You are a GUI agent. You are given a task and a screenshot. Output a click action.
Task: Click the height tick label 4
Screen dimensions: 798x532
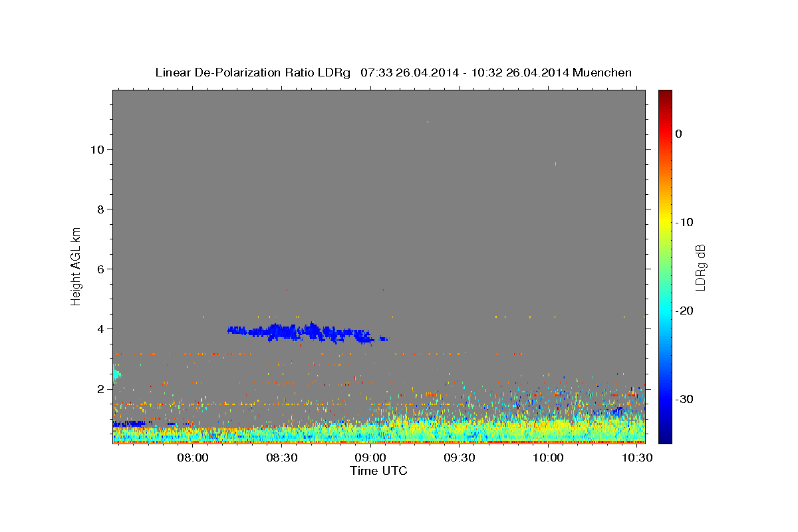[x=101, y=329]
